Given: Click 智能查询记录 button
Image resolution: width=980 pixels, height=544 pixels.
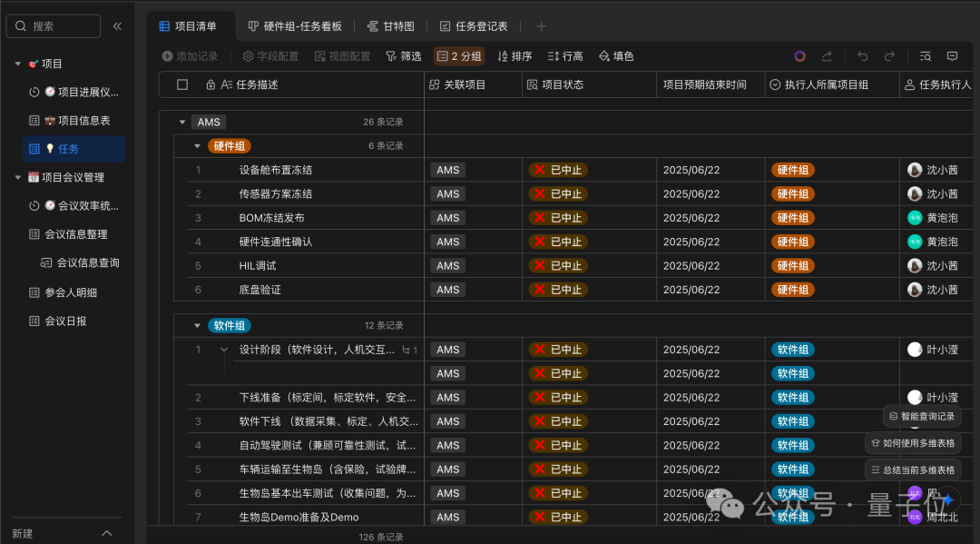Looking at the screenshot, I should click(x=922, y=417).
